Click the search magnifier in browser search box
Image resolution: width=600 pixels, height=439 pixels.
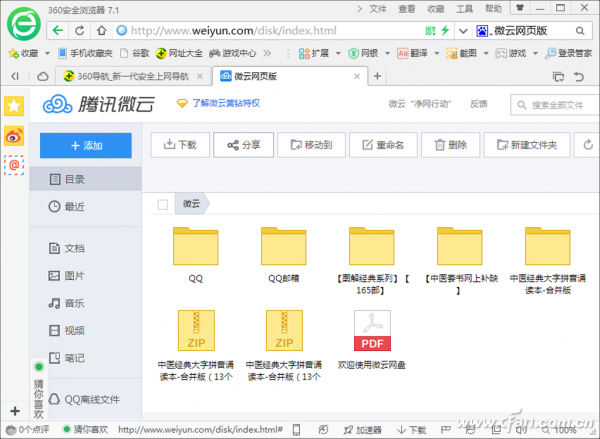[x=580, y=31]
